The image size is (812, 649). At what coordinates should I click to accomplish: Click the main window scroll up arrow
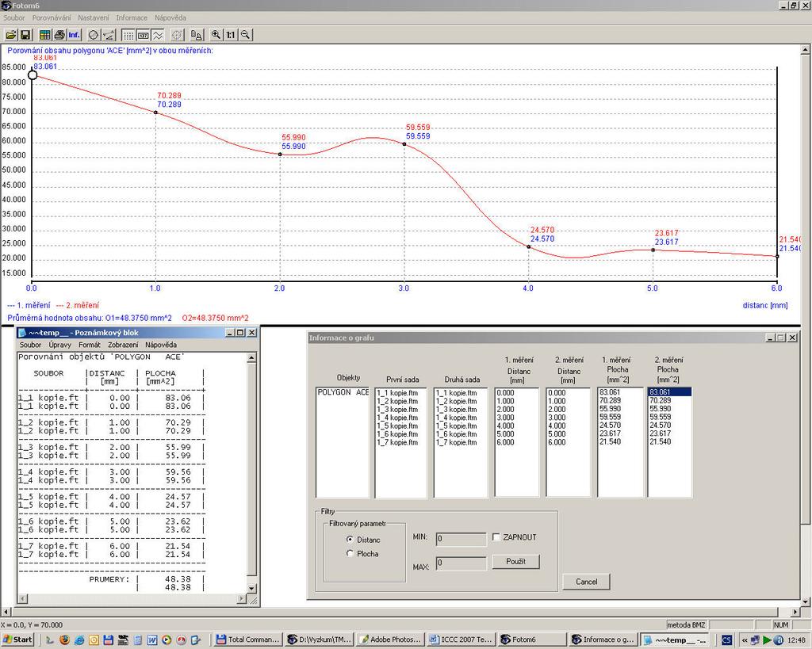click(806, 50)
